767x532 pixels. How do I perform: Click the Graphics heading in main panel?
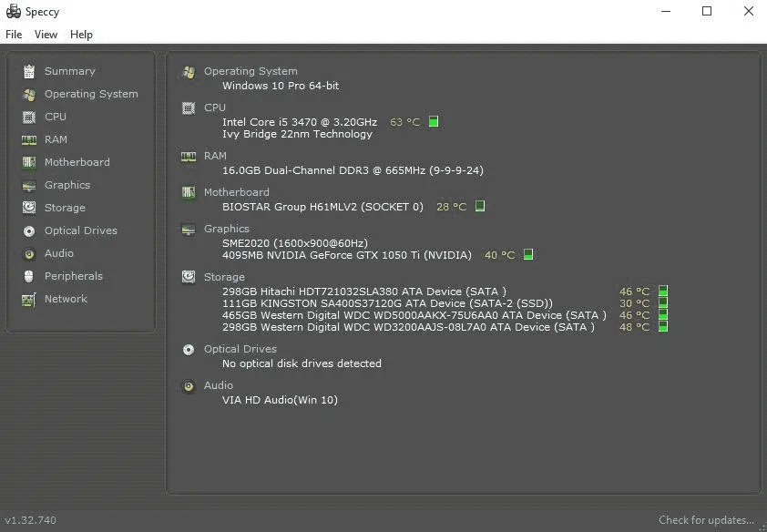click(x=227, y=229)
